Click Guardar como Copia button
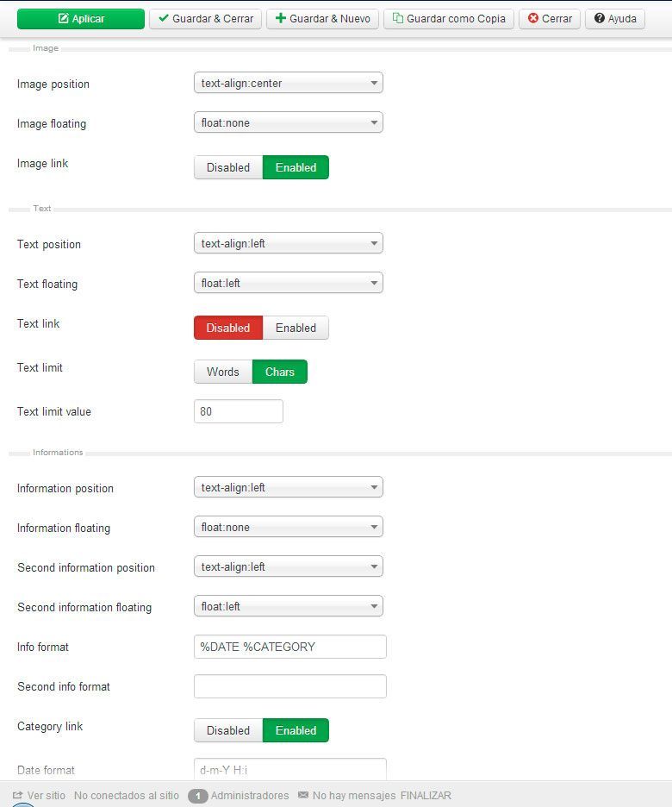The width and height of the screenshot is (672, 807). [449, 18]
